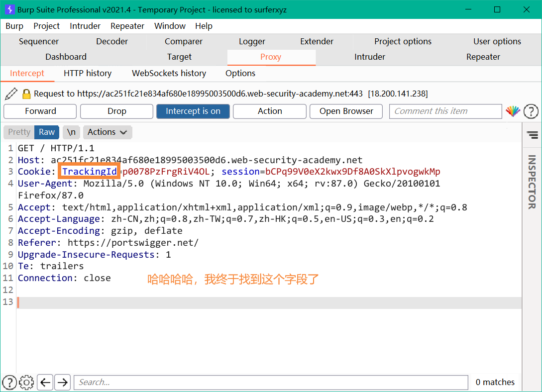
Task: Switch to the Target tab
Action: click(179, 57)
